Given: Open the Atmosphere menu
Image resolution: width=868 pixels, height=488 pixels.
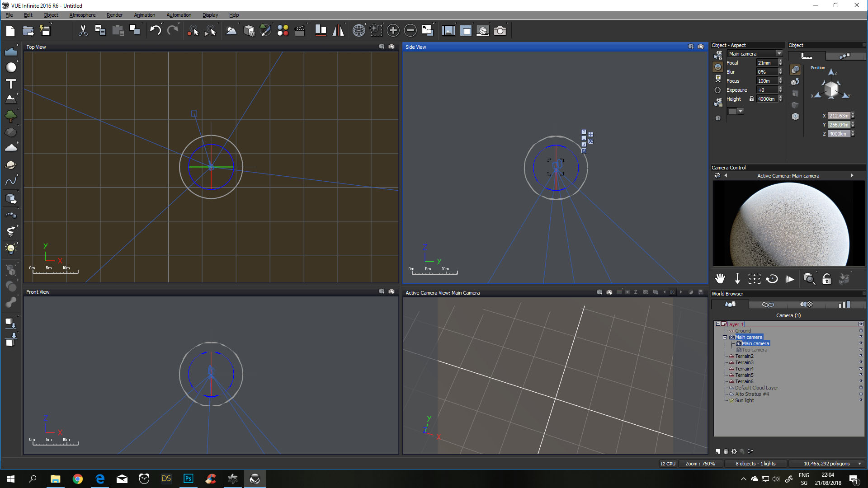Looking at the screenshot, I should 82,15.
